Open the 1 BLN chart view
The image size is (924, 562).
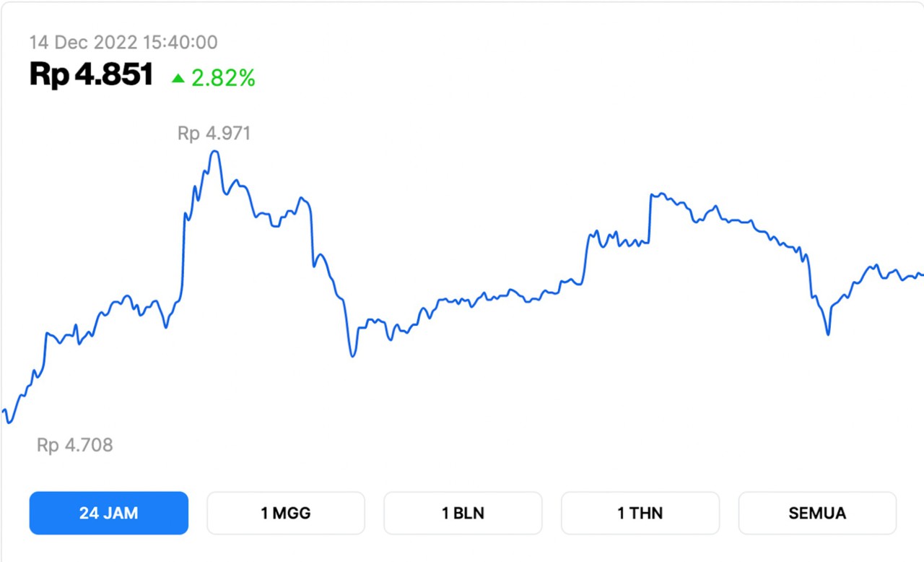click(x=462, y=513)
